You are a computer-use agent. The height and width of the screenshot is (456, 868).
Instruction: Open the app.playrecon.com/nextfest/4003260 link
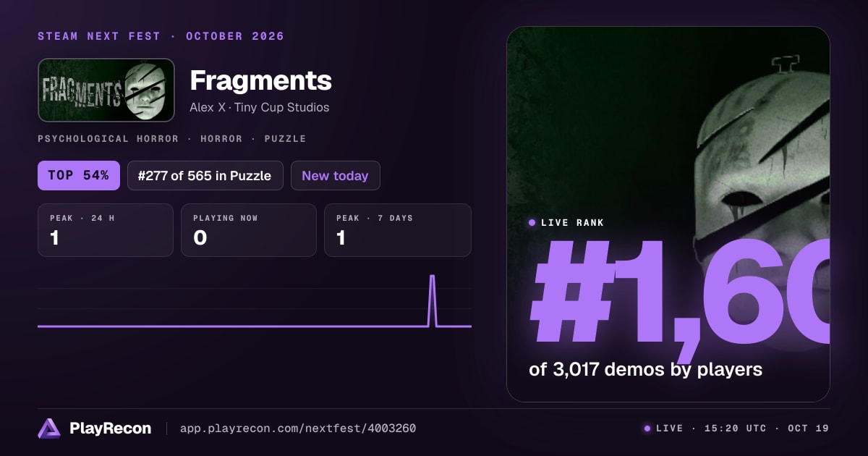[x=298, y=428]
